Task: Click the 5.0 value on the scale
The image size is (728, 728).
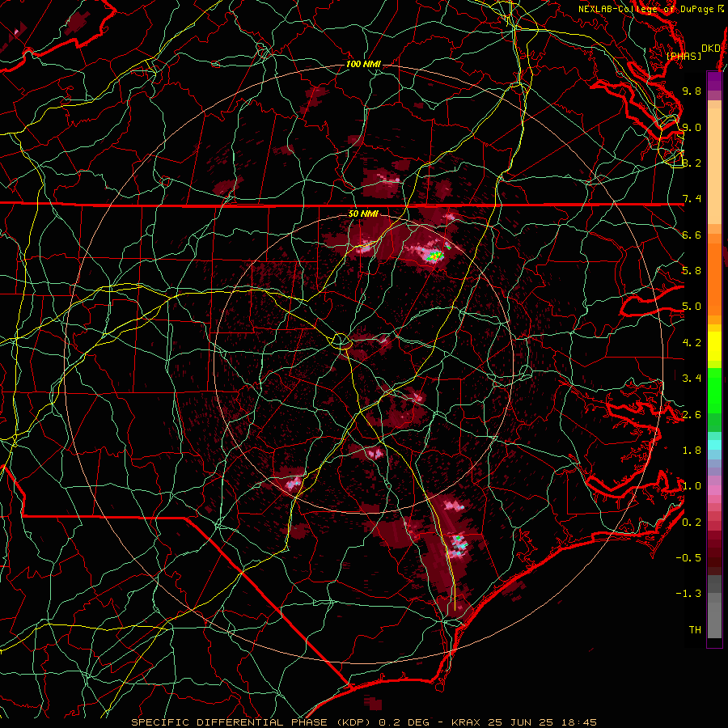Action: 692,307
